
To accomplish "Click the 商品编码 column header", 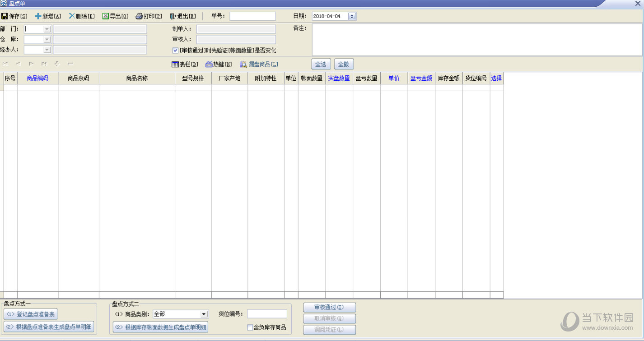I will point(37,78).
